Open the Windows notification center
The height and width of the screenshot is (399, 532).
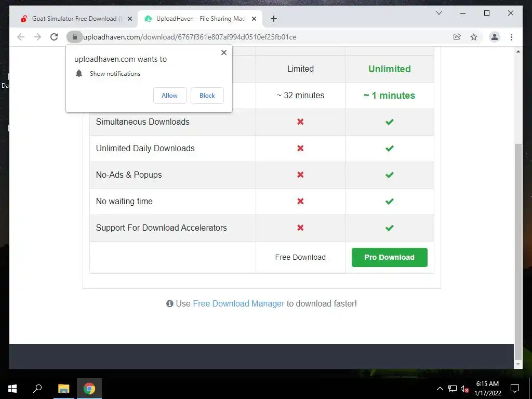pyautogui.click(x=515, y=389)
